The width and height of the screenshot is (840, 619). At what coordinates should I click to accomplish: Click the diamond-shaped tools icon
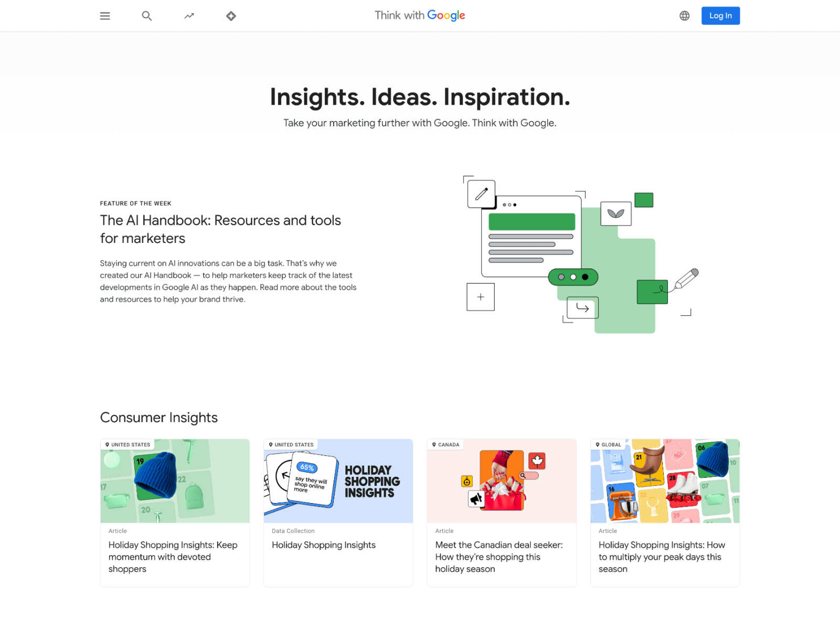pos(231,16)
